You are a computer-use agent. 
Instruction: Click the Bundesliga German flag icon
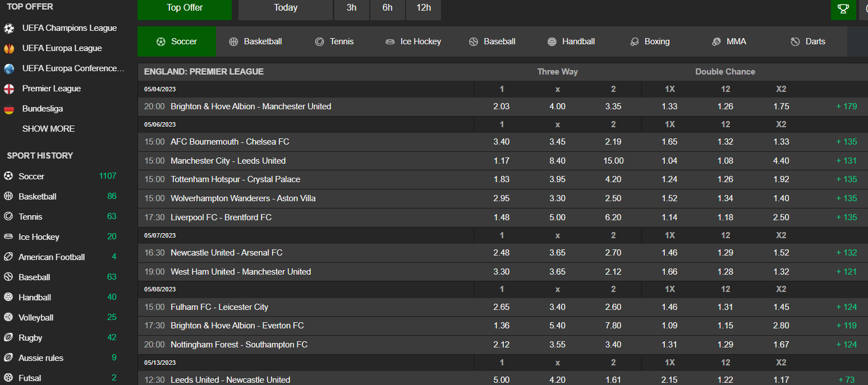[x=9, y=109]
